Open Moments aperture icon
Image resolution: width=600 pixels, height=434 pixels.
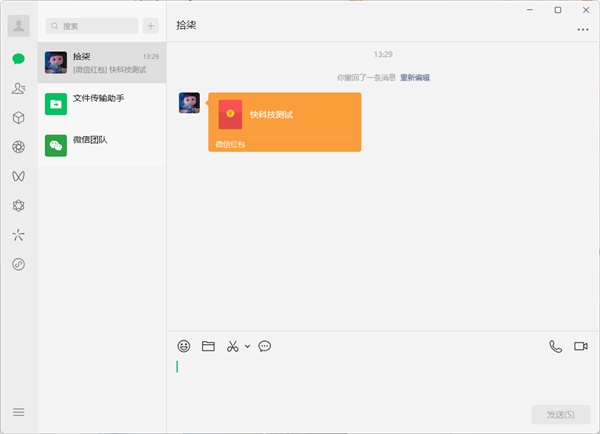(18, 147)
